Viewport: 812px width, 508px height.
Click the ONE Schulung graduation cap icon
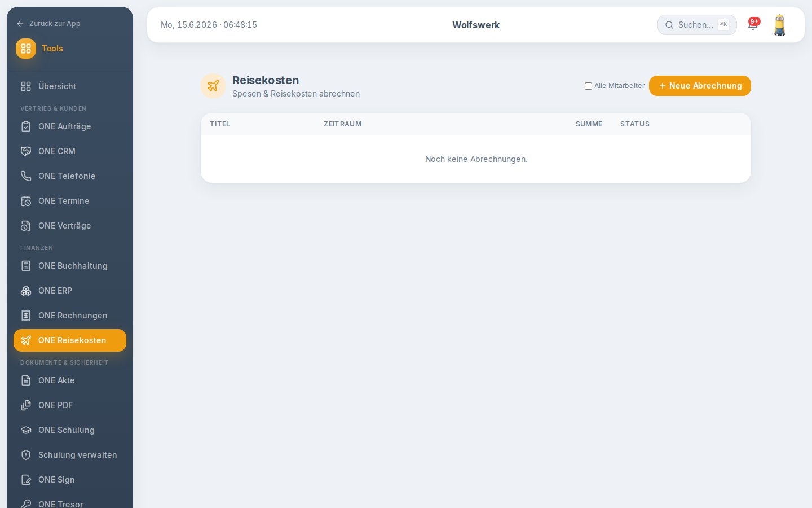26,430
